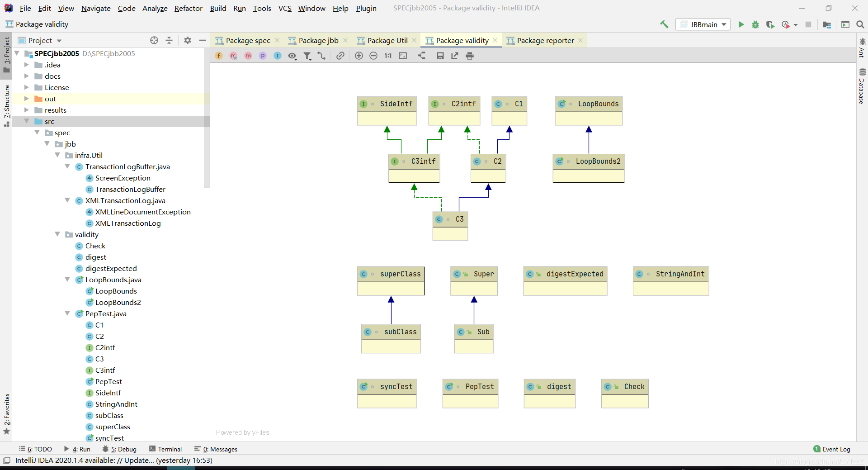Screen dimensions: 868x470
Task: Click IntelliJ IDEA update available status message
Action: pos(113,461)
